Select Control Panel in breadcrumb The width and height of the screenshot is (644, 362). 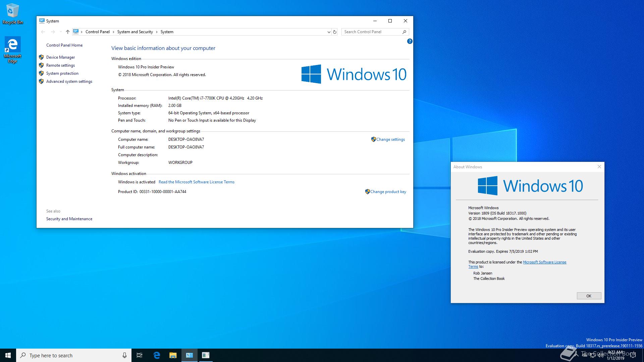[98, 32]
